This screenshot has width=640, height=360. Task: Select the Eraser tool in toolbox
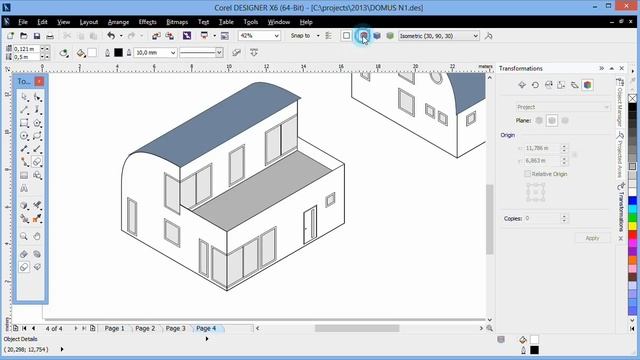37,162
